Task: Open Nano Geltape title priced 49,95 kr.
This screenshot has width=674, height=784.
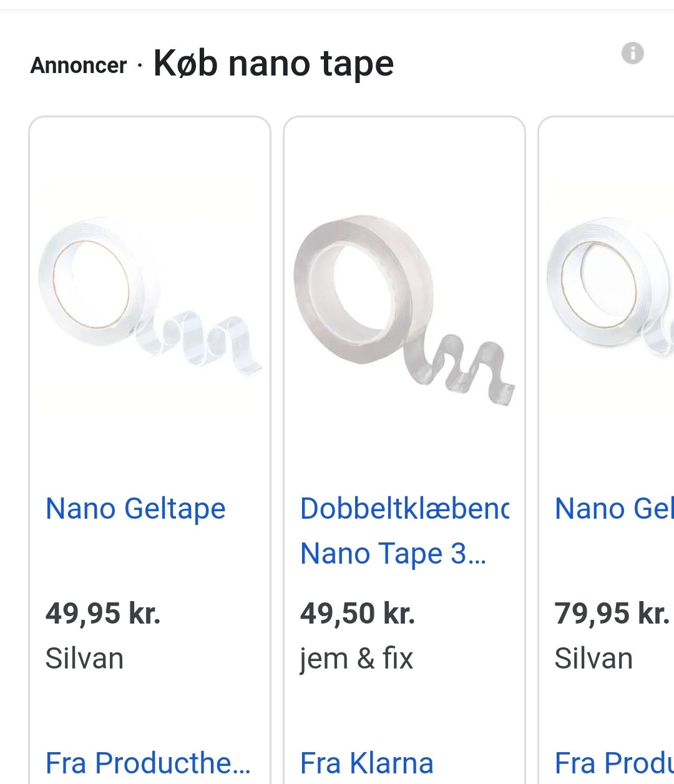Action: click(135, 509)
